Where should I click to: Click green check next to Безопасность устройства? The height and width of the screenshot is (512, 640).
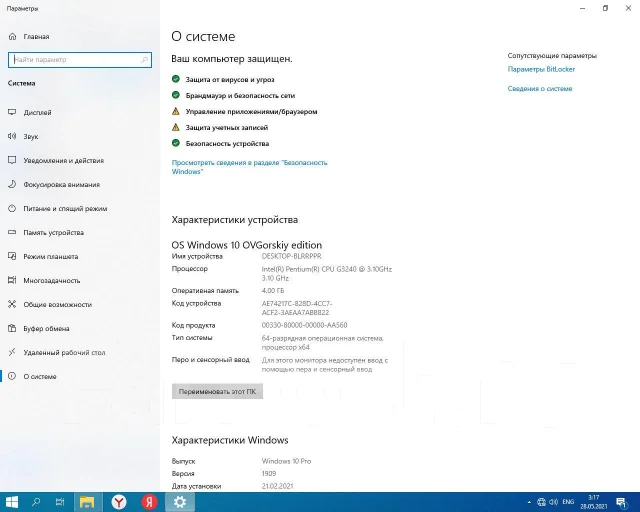tap(176, 143)
